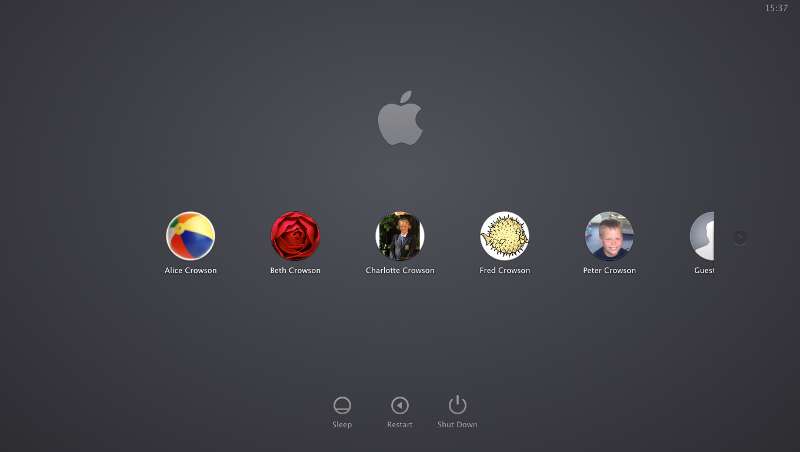Image resolution: width=800 pixels, height=452 pixels.
Task: Select Alice Crowson's beach ball avatar
Action: (x=190, y=236)
